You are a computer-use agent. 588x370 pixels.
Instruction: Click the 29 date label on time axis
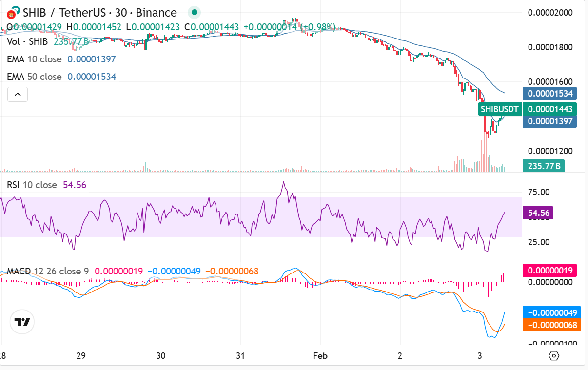coord(81,355)
